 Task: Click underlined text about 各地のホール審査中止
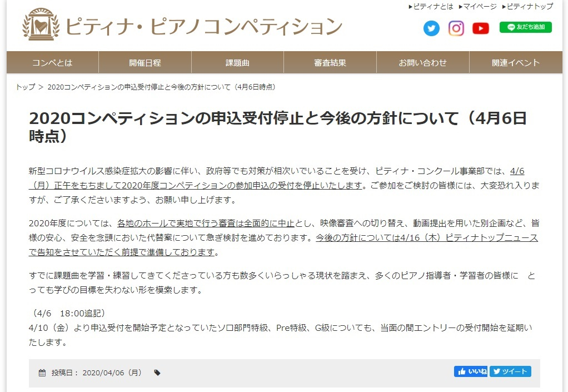[x=206, y=223]
